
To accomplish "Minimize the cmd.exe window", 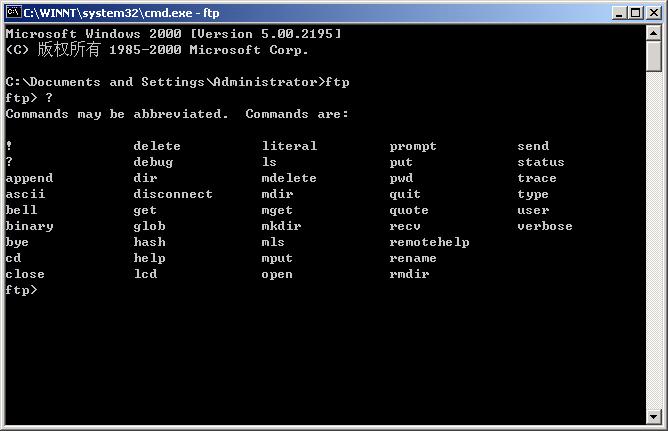I will click(x=619, y=13).
